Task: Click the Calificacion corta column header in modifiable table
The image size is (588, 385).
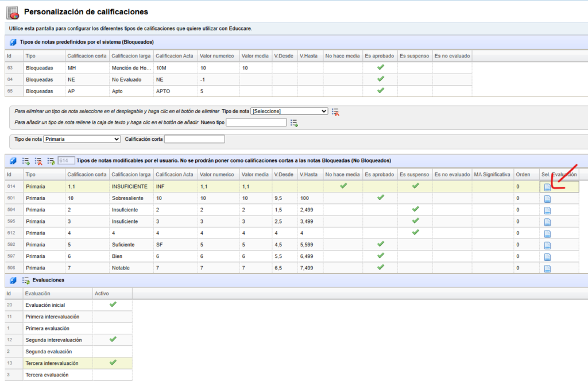Action: tap(87, 175)
